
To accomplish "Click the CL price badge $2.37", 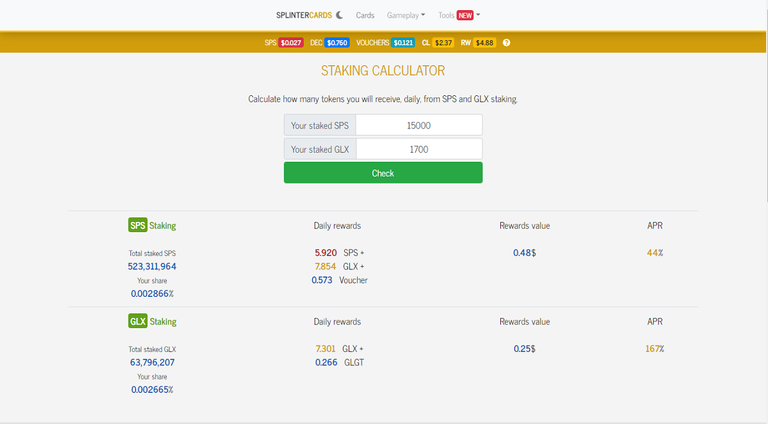I will coord(444,43).
